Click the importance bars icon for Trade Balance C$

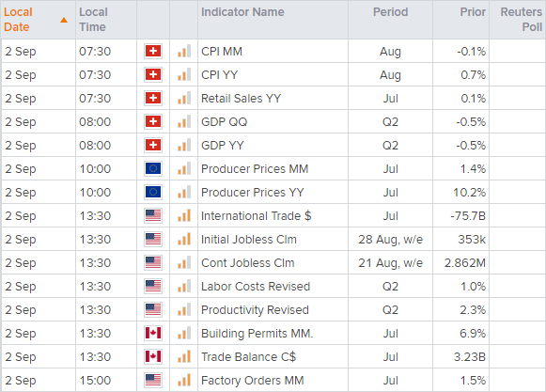tap(184, 356)
